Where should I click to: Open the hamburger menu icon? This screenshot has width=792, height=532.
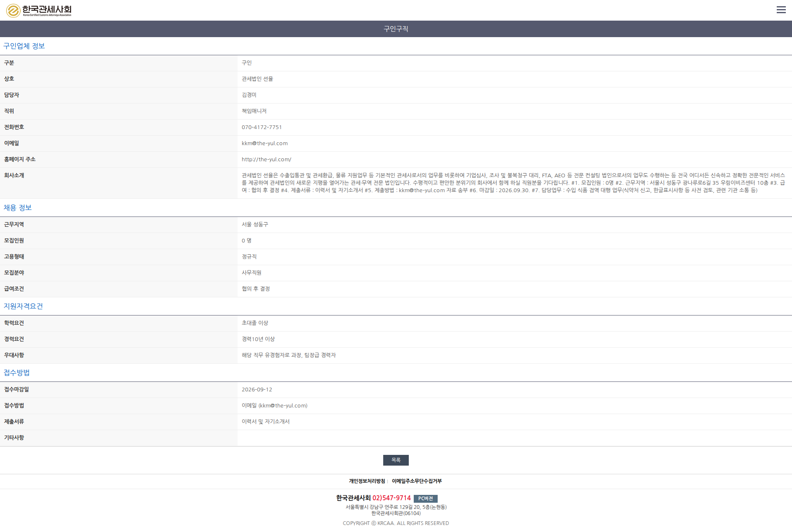tap(781, 10)
